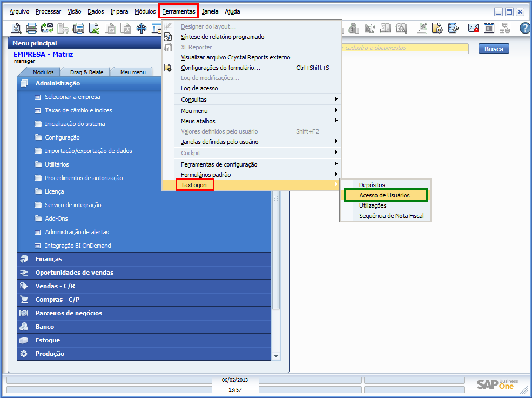Expand Meu menu submenu in Ferramentas

coord(336,110)
